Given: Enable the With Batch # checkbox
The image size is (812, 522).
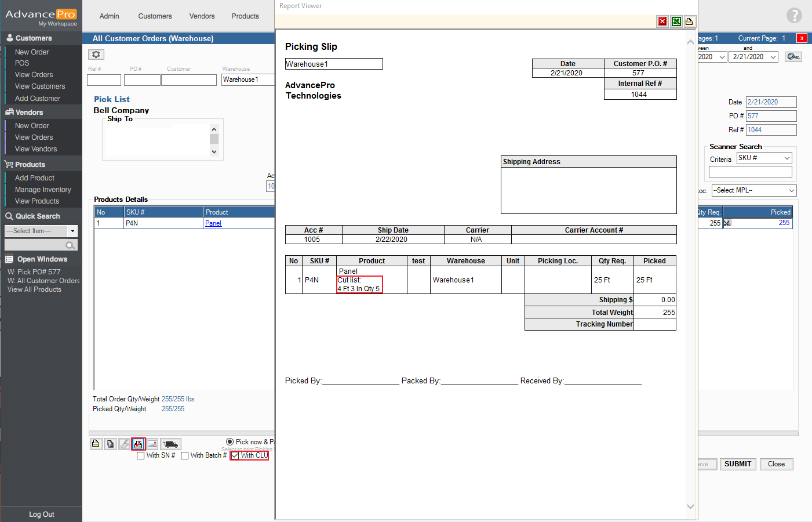Looking at the screenshot, I should tap(185, 456).
